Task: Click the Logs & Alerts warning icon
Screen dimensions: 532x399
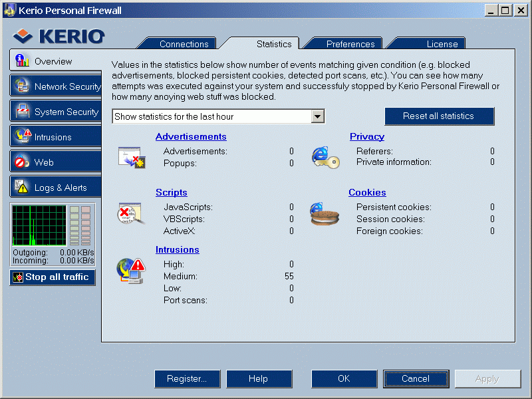Action: tap(21, 187)
